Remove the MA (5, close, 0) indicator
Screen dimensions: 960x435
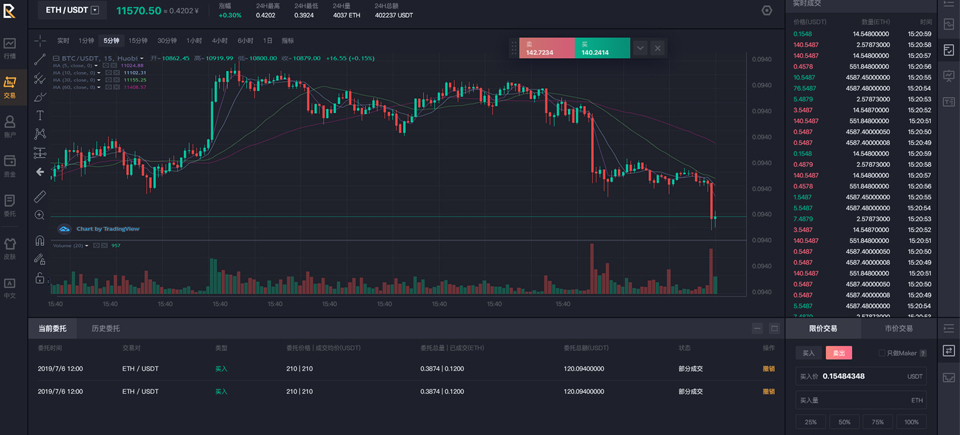coord(114,66)
